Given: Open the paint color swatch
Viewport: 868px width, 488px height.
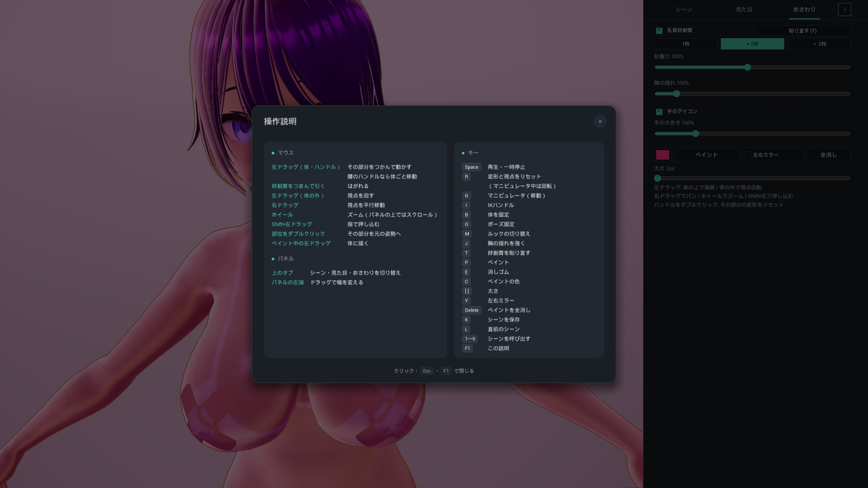Looking at the screenshot, I should (x=662, y=155).
